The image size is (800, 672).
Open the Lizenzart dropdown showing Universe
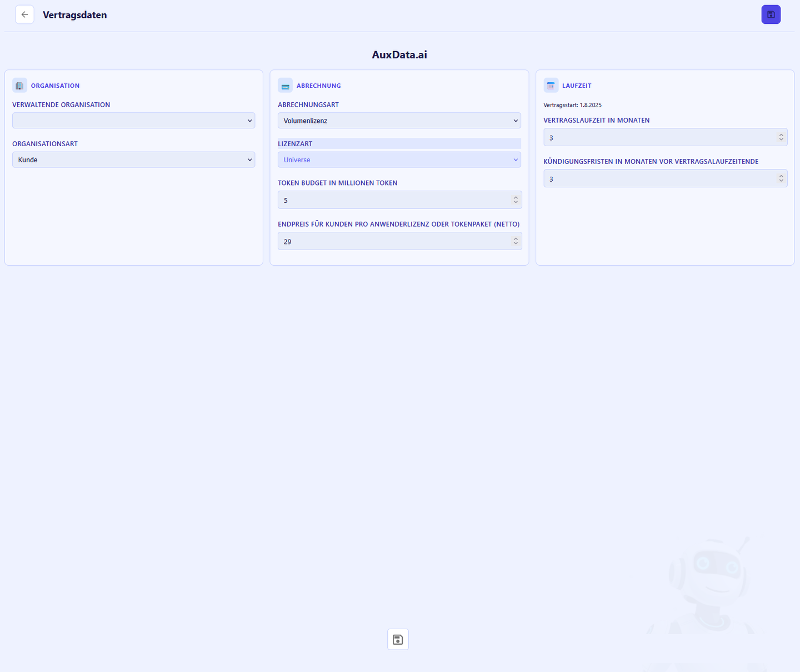pyautogui.click(x=399, y=160)
